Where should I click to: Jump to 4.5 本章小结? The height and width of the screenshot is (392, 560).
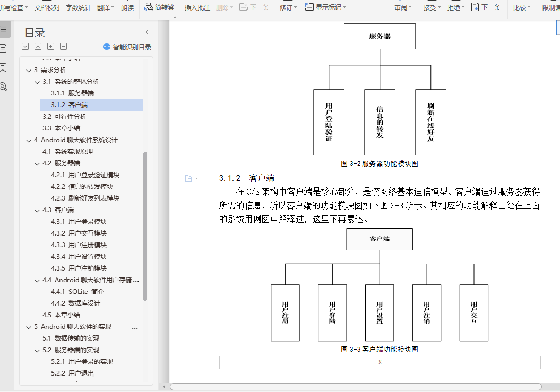coord(61,315)
